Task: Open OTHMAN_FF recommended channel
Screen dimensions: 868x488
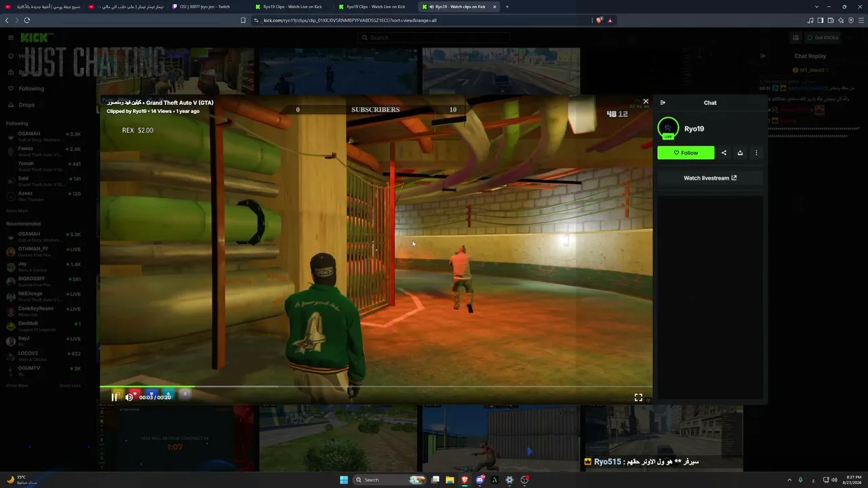Action: 43,251
